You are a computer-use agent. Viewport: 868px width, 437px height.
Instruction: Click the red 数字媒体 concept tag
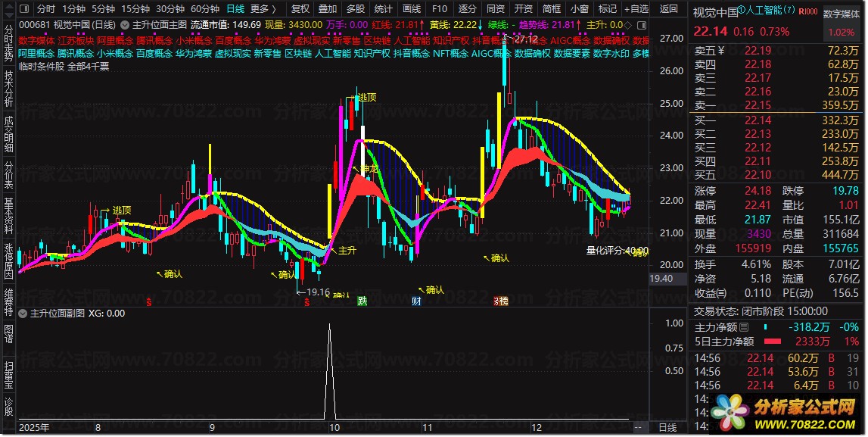pos(36,40)
